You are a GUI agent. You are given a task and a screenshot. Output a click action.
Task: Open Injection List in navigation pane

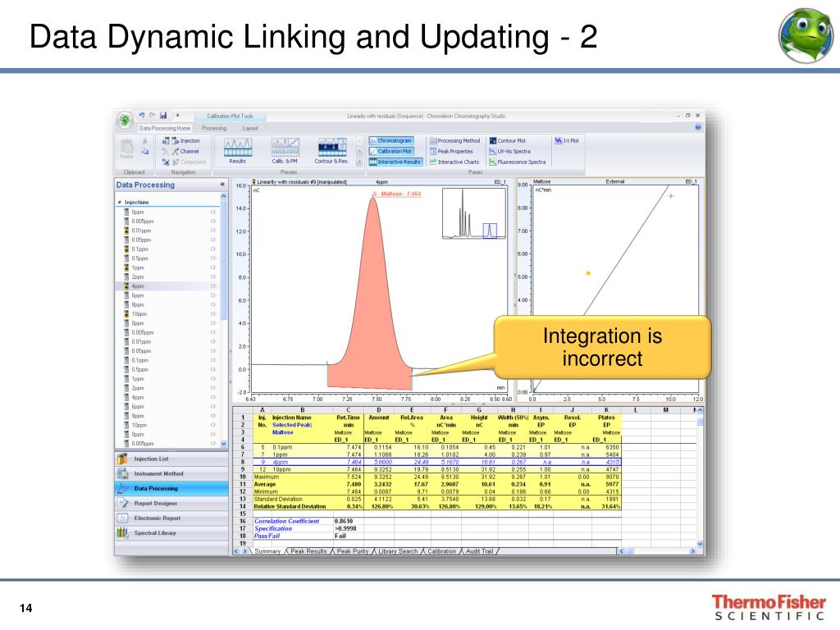(x=171, y=459)
